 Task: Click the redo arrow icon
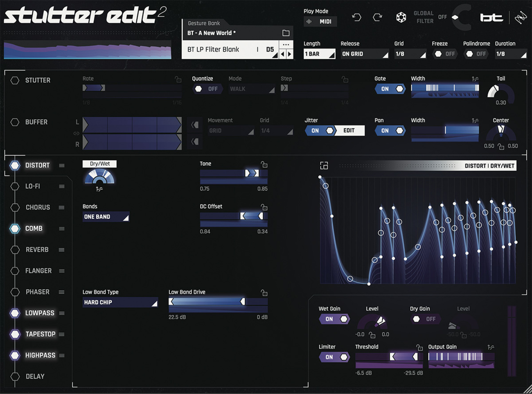pyautogui.click(x=378, y=17)
